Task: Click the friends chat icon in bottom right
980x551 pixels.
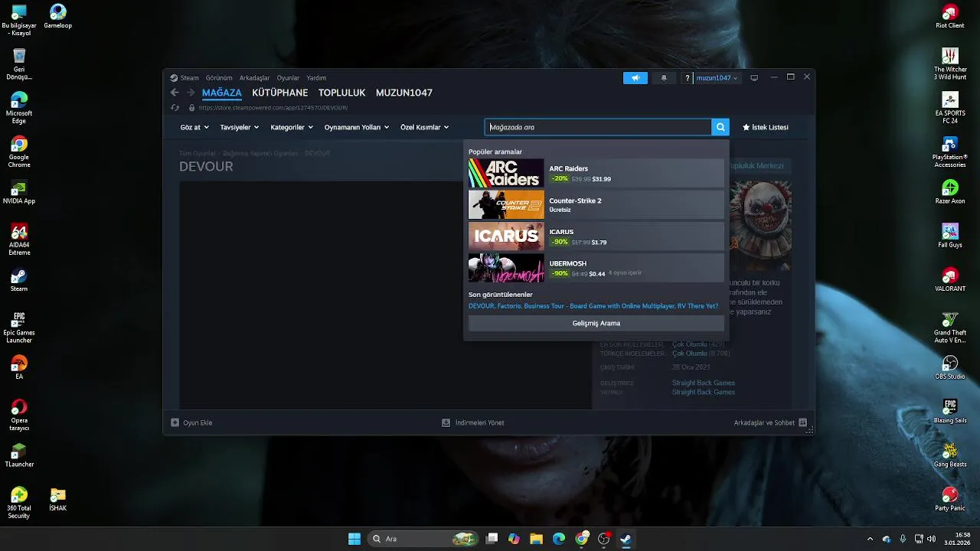Action: [x=802, y=422]
